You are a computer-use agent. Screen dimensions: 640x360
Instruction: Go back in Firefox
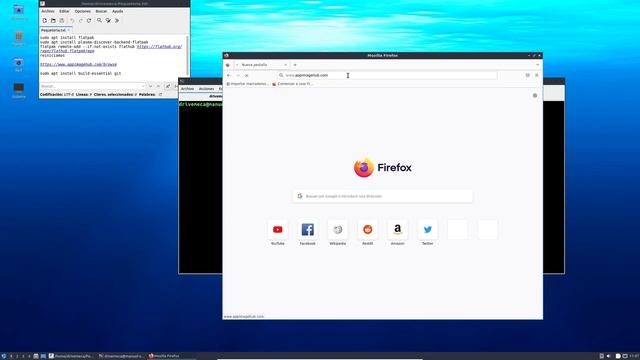coord(229,76)
